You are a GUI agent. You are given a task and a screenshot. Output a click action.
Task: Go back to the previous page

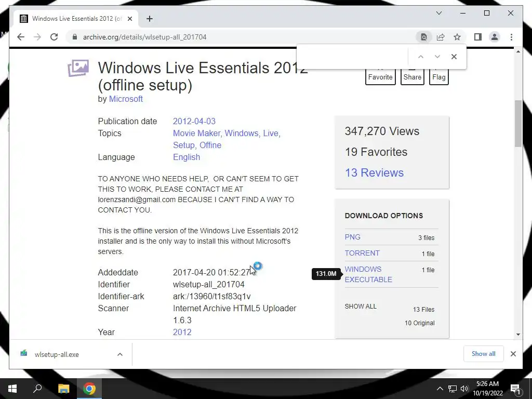21,37
